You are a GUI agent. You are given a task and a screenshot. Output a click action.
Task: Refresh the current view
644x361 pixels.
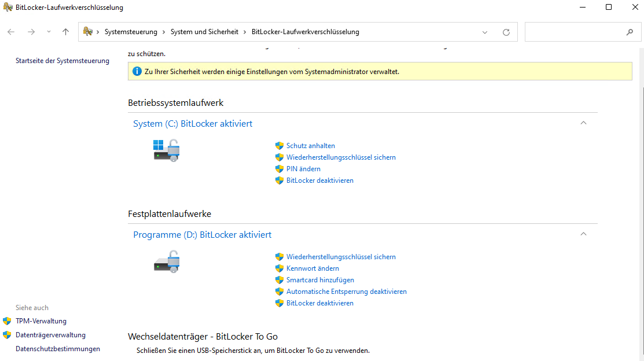(506, 32)
